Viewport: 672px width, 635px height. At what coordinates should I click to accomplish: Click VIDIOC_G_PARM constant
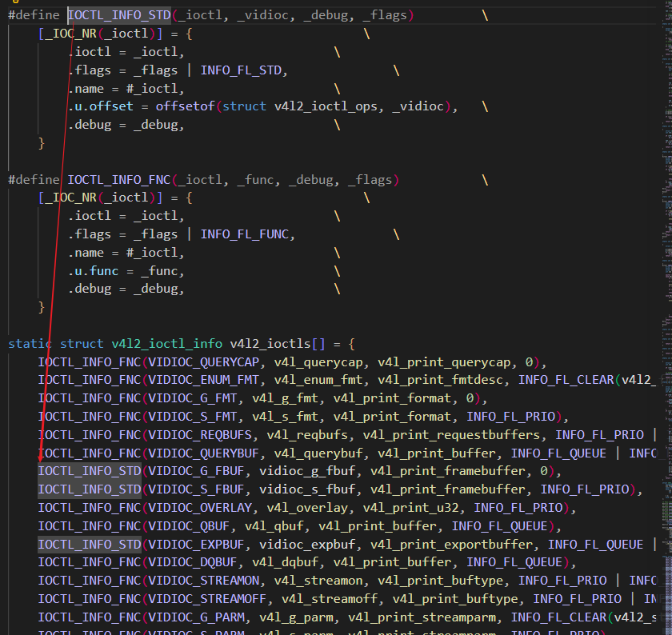(x=196, y=617)
